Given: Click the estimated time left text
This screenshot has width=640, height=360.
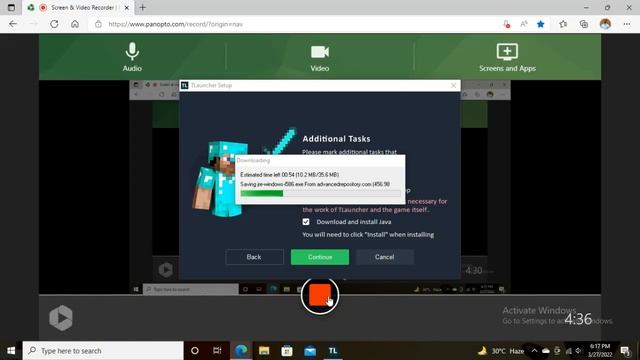Looking at the screenshot, I should click(289, 175).
